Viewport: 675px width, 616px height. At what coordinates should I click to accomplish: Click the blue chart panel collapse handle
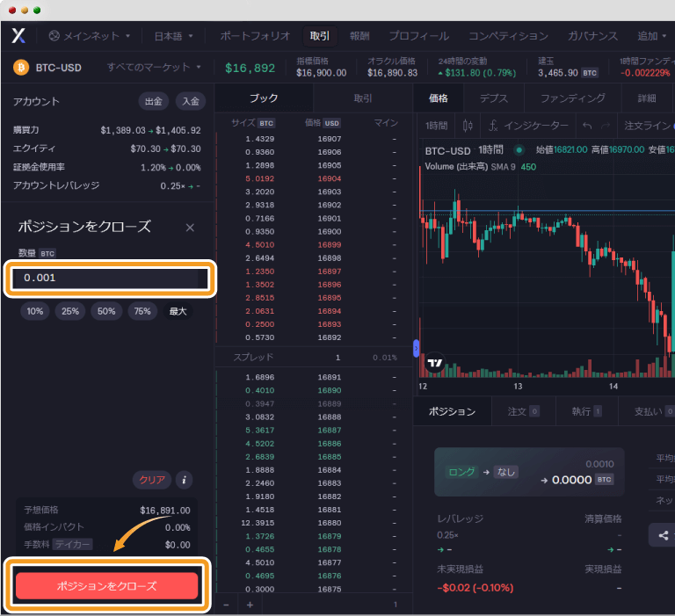pyautogui.click(x=416, y=348)
